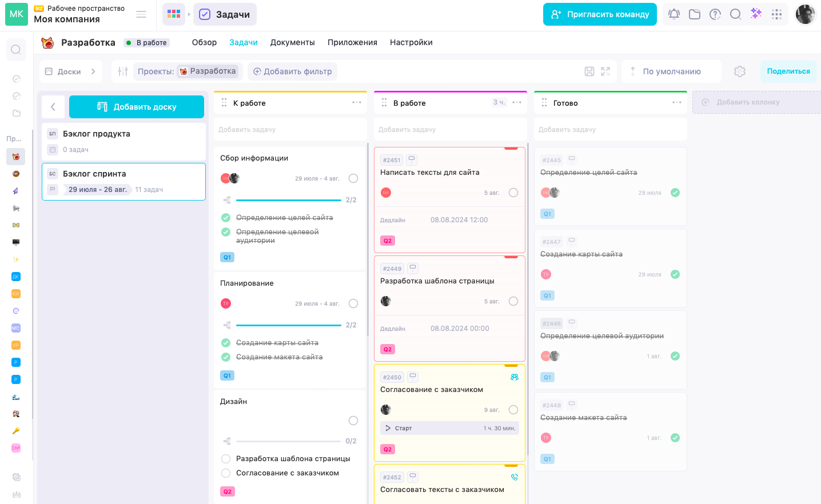Mark Сбор информации task as complete
821x504 pixels.
click(353, 178)
